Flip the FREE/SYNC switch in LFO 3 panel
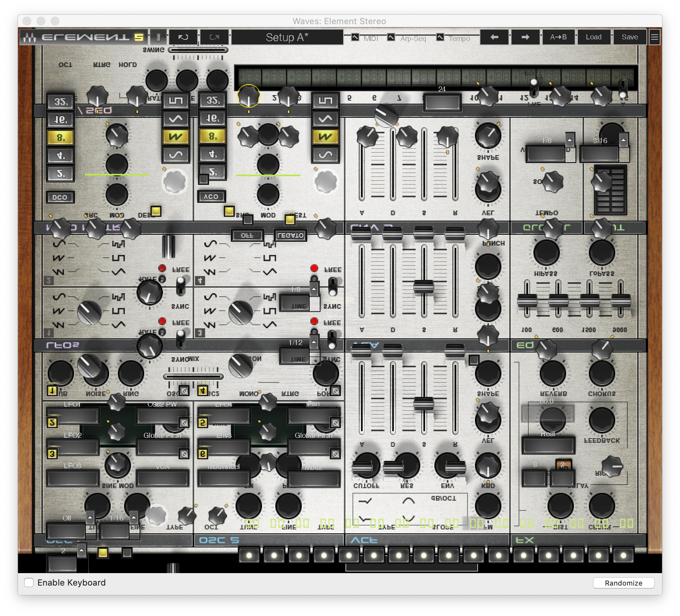680x616 pixels. click(332, 339)
